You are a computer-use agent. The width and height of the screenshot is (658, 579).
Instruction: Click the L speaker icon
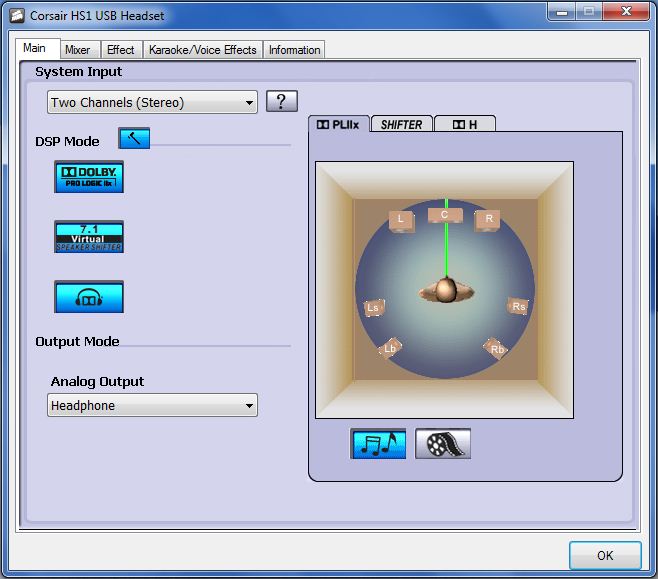click(401, 220)
